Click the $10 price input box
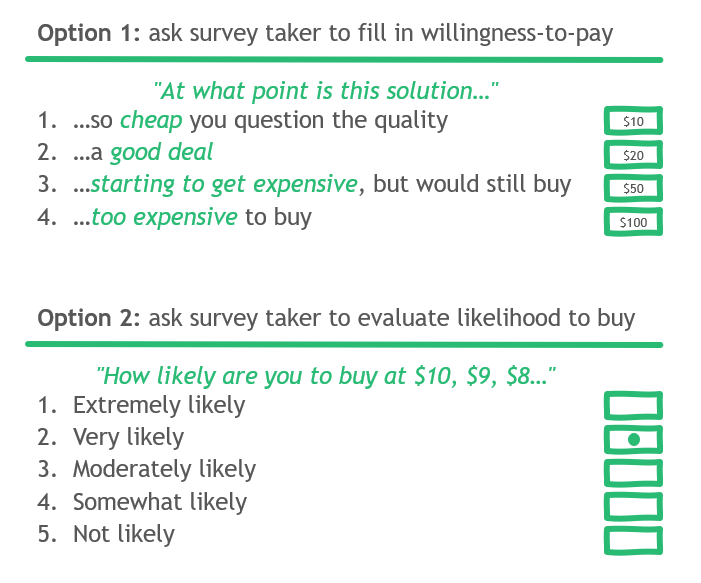Screen dimensions: 701x583 (x=633, y=121)
